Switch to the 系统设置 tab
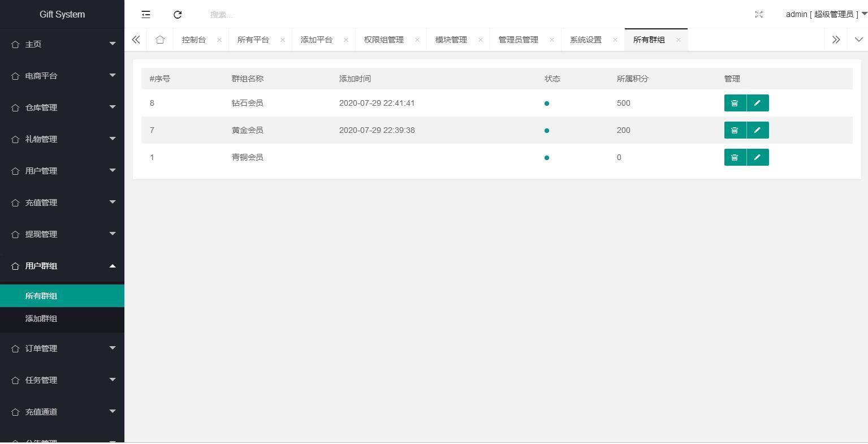 pos(586,40)
